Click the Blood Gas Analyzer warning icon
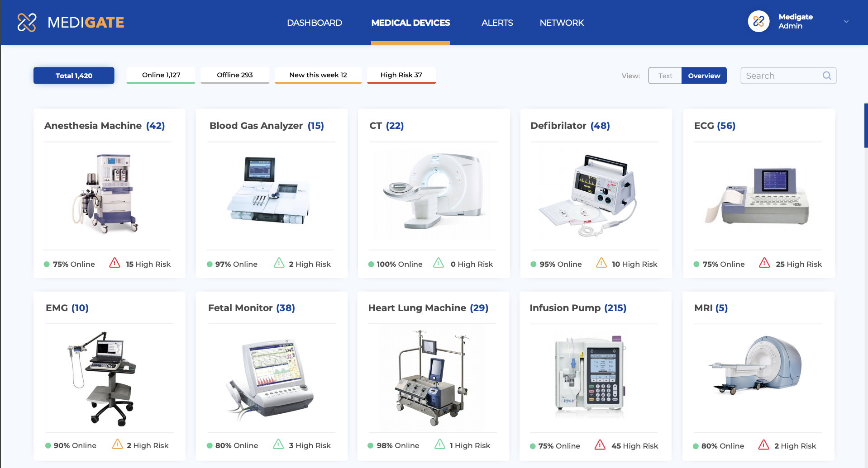Viewport: 868px width, 468px height. [279, 263]
